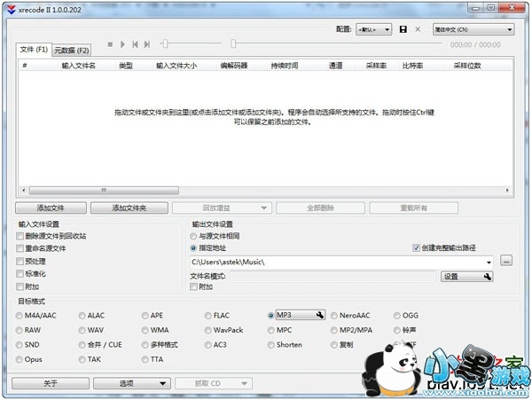The width and height of the screenshot is (532, 400).
Task: Choose FLAC target format
Action: click(x=207, y=316)
